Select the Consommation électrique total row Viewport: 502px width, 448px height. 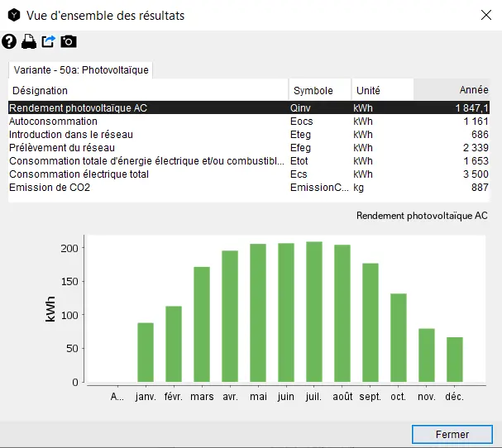coord(149,174)
